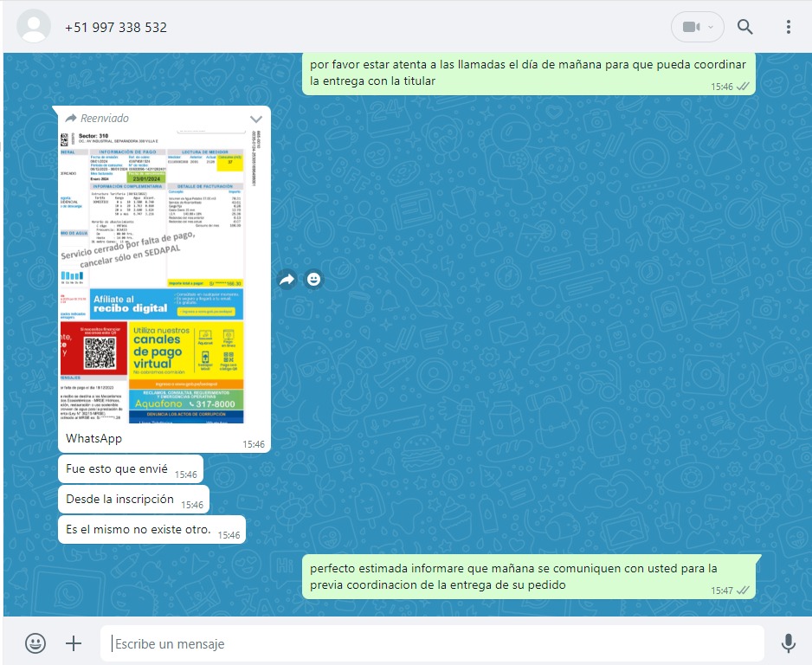The image size is (812, 665).
Task: React to the receipt image with emoji
Action: (x=313, y=279)
